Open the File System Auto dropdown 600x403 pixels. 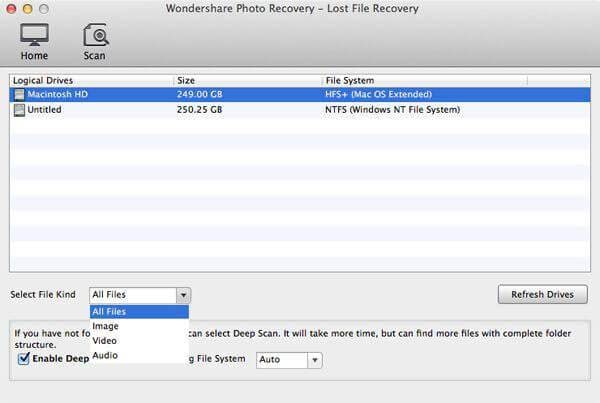313,359
